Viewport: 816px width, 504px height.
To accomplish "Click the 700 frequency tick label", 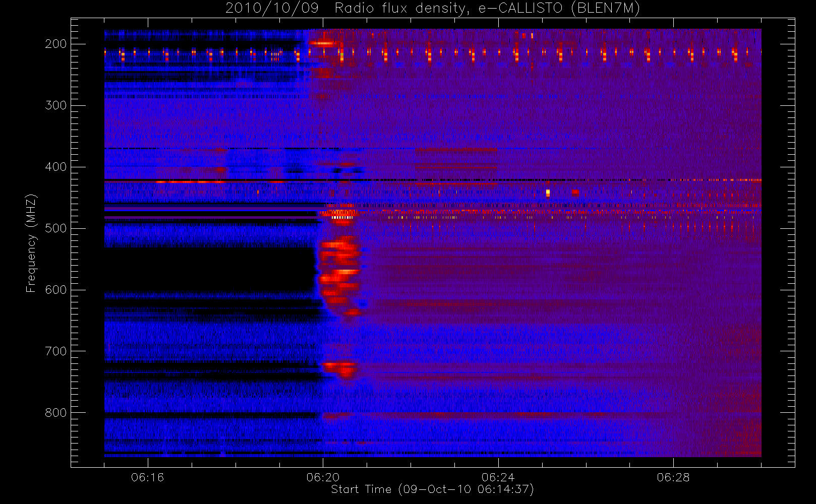I will (55, 351).
